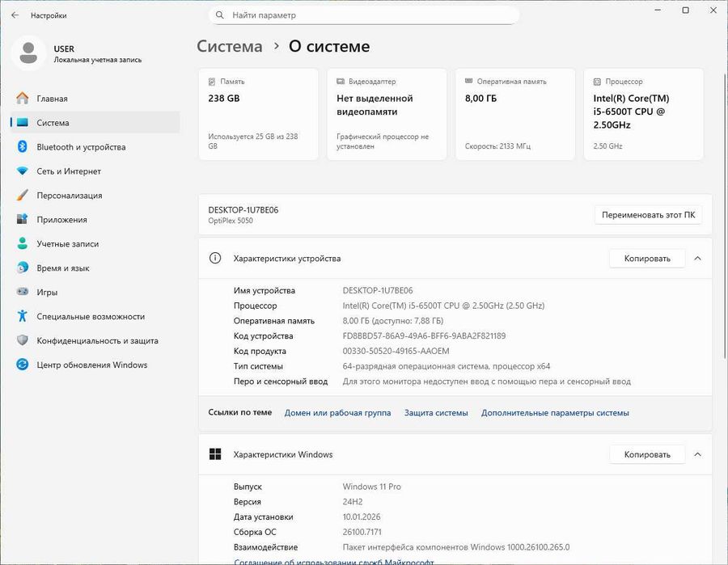Collapse the Windows specifications section
Screen dimensions: 728x565
(697, 454)
